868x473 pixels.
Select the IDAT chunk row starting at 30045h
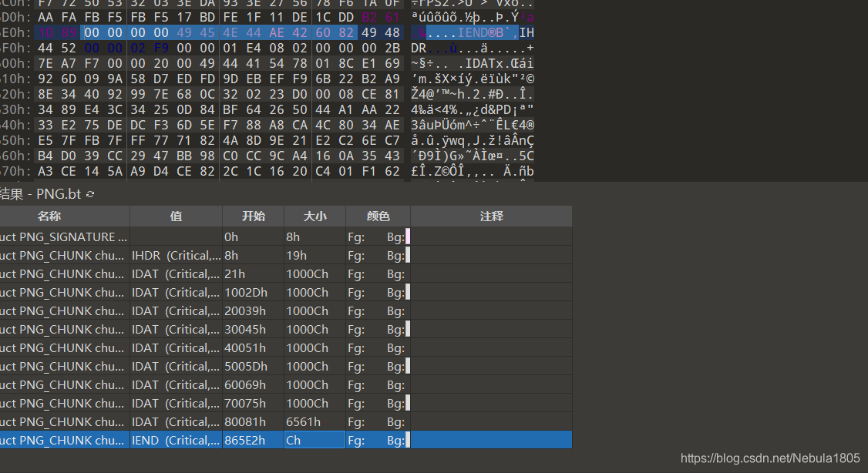point(286,329)
